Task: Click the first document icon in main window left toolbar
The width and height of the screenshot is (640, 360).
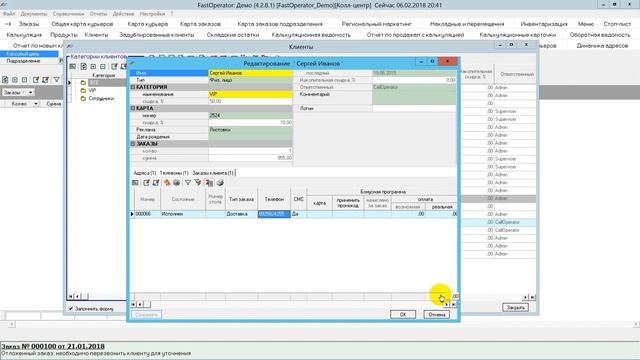Action: [5, 80]
